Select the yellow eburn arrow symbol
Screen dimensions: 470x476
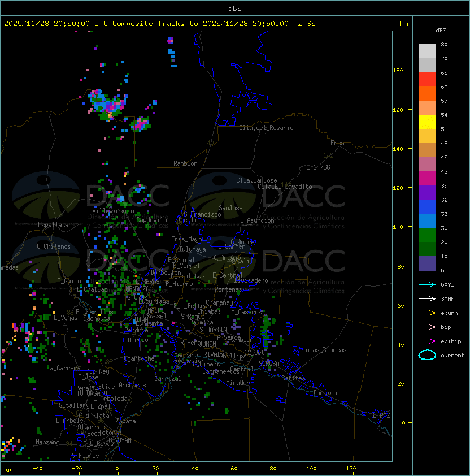pyautogui.click(x=427, y=313)
